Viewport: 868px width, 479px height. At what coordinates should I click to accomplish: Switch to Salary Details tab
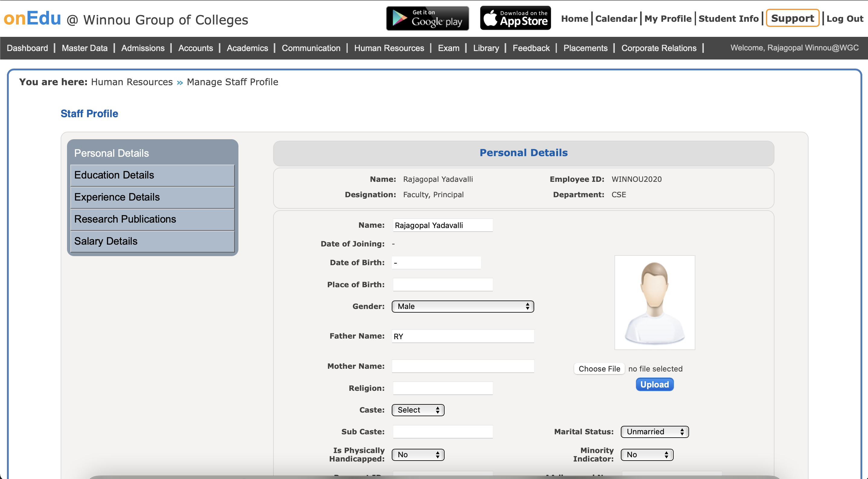152,241
